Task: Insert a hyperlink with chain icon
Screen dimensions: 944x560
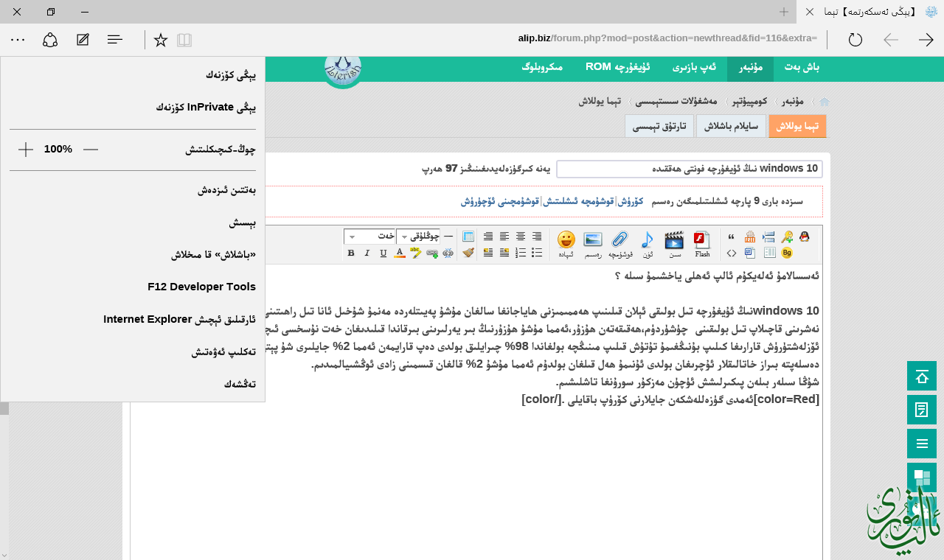Action: pos(432,253)
